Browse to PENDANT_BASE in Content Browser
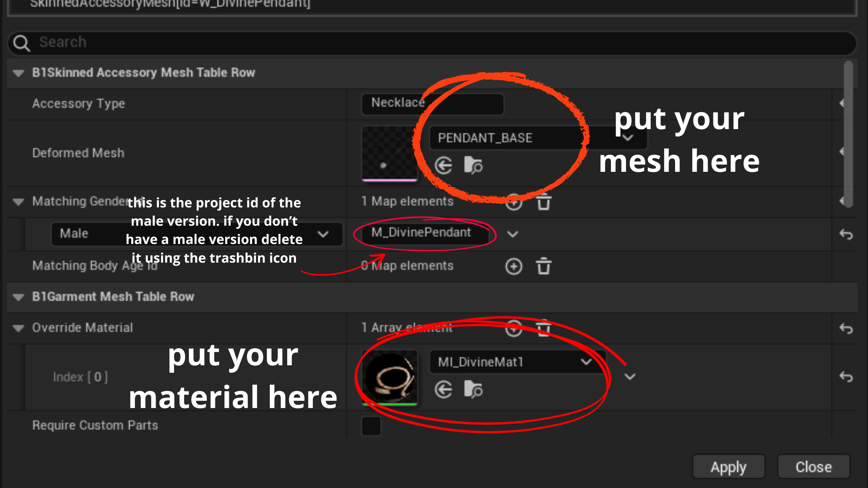This screenshot has width=868, height=488. (473, 165)
